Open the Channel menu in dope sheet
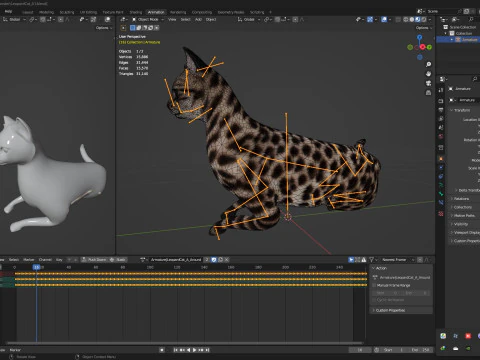The image size is (480, 360). pyautogui.click(x=45, y=260)
